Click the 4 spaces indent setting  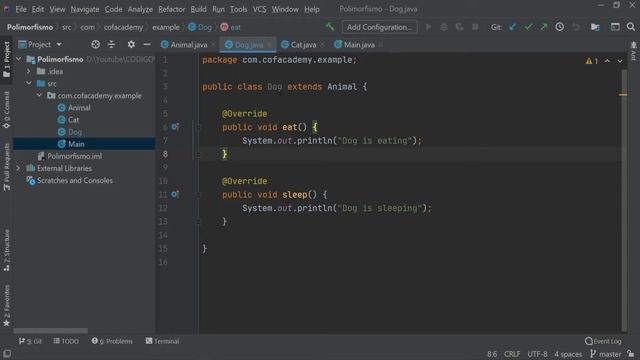click(568, 354)
